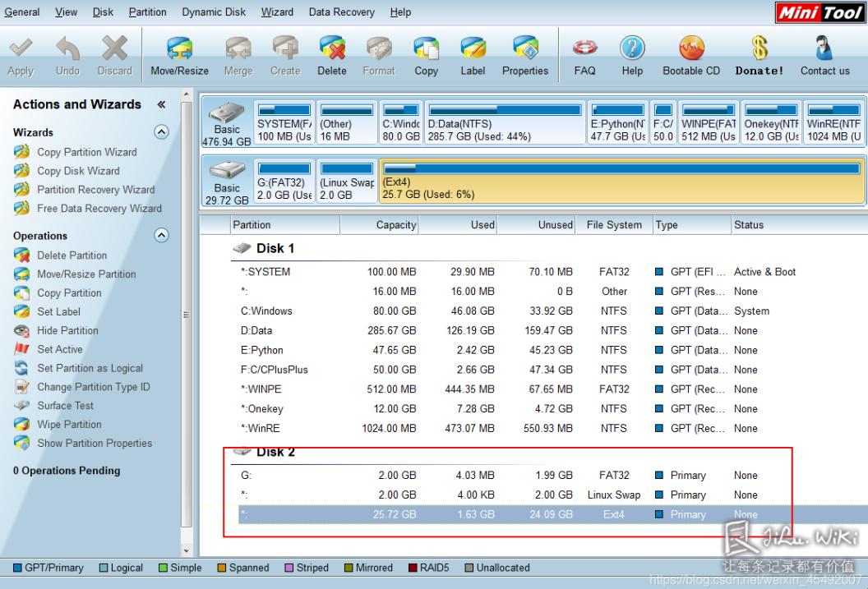868x589 pixels.
Task: Open the View menu
Action: 66,12
